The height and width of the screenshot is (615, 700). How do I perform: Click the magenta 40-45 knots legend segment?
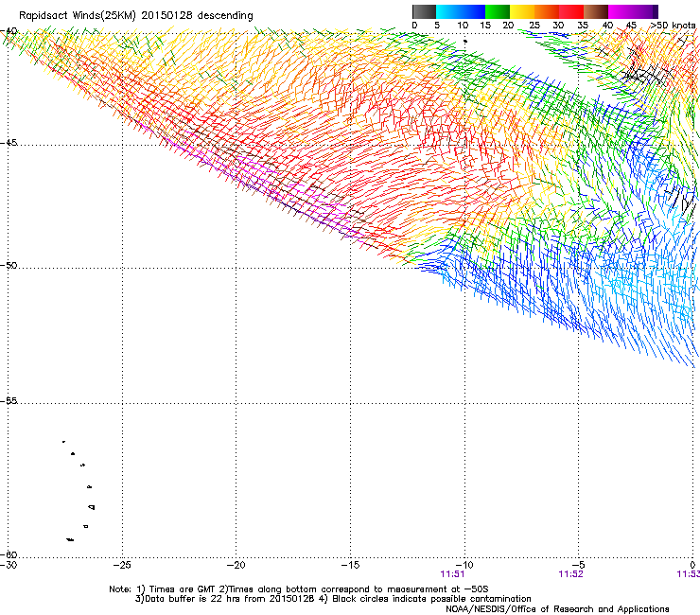pos(621,11)
